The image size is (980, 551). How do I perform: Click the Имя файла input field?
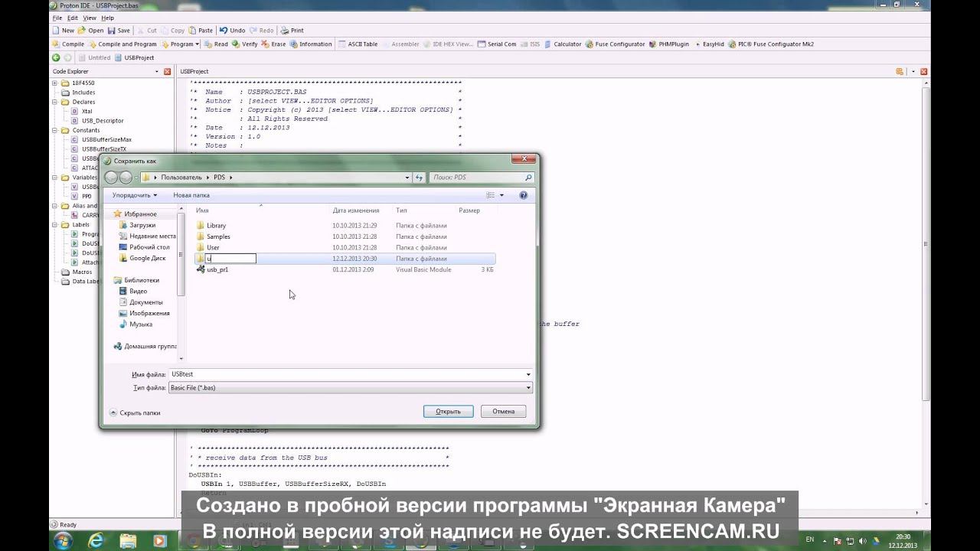coord(350,374)
